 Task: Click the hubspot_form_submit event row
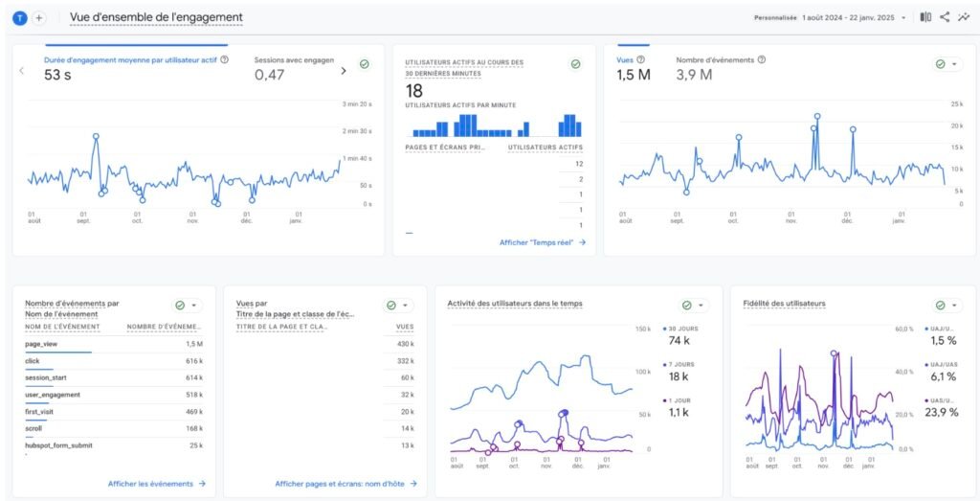(114, 446)
